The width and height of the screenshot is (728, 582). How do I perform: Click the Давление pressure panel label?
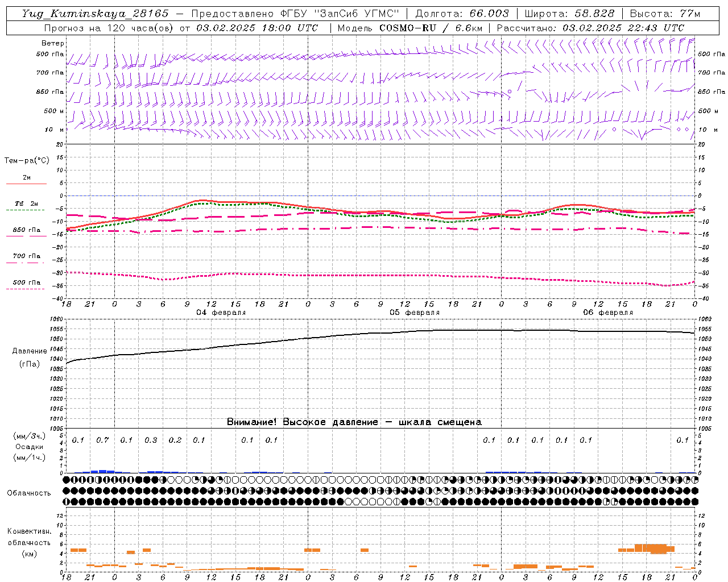30,351
